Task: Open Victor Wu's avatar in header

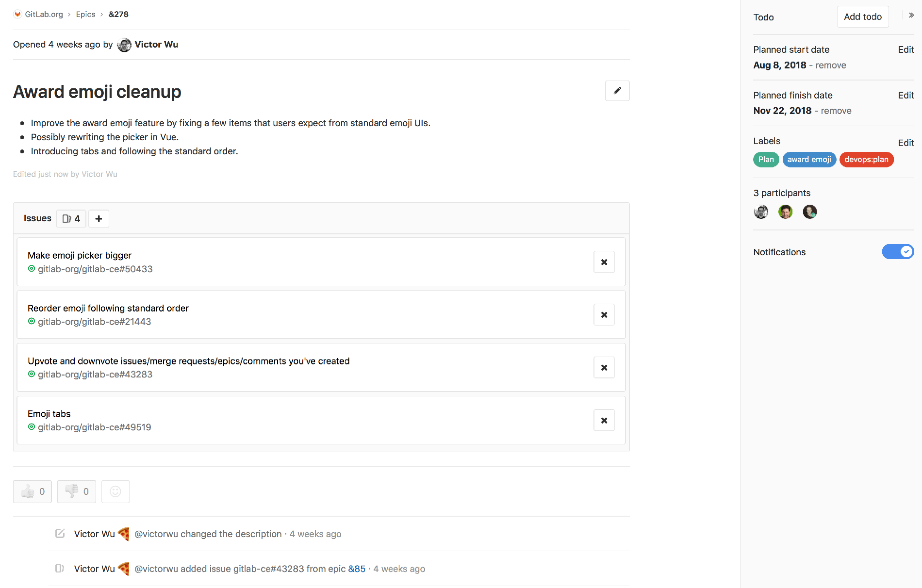Action: point(124,45)
